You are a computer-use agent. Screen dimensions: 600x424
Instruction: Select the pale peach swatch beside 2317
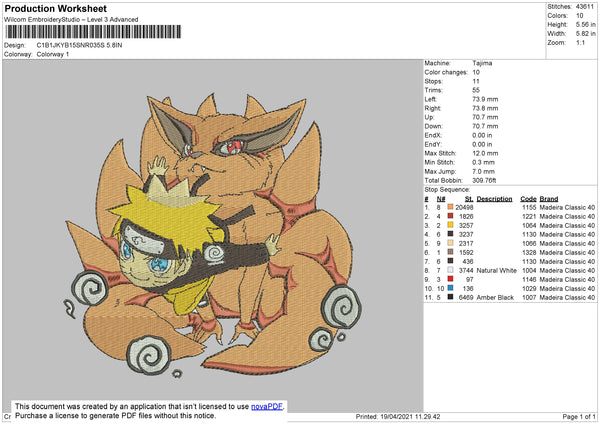450,243
